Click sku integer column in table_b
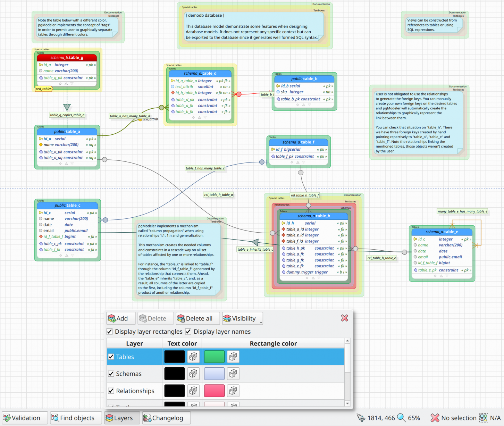This screenshot has height=426, width=504. (304, 92)
